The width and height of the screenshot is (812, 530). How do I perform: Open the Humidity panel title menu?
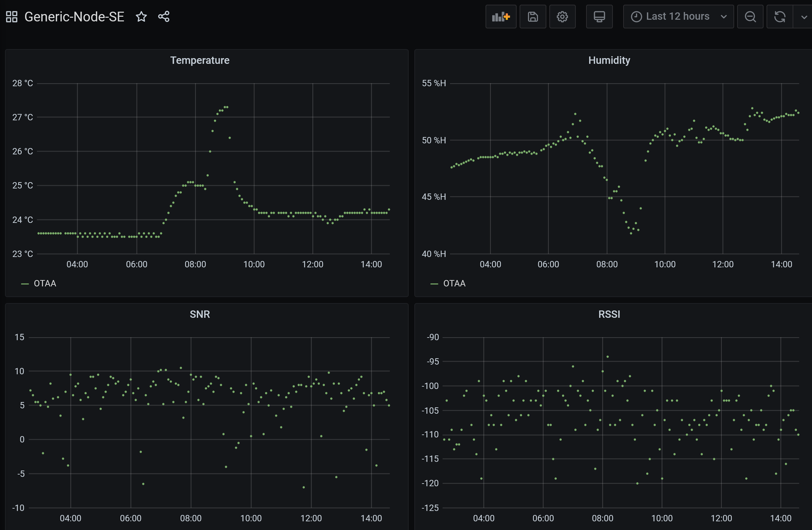pyautogui.click(x=609, y=60)
